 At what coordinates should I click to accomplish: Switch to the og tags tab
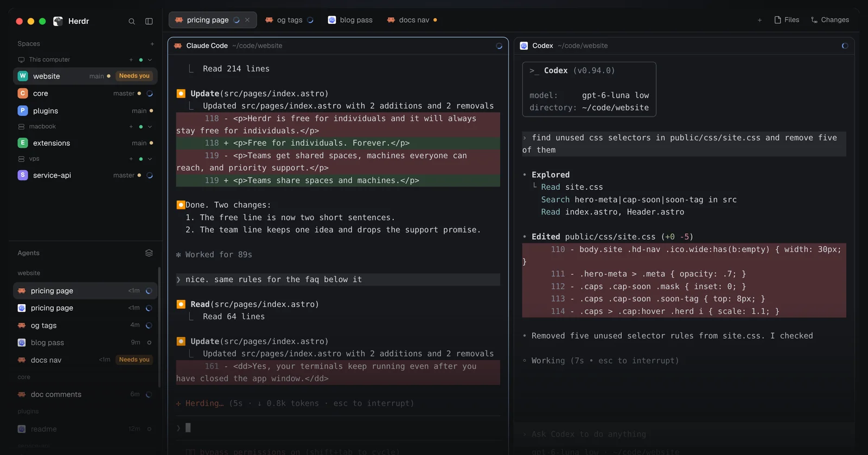[289, 20]
